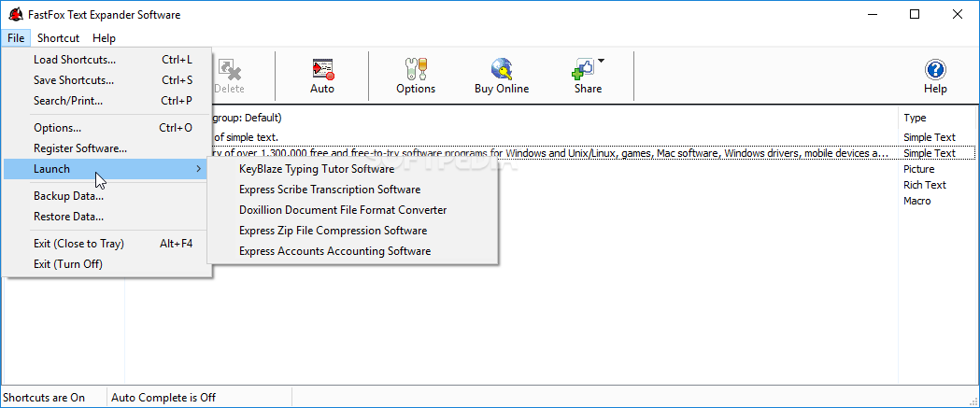Image resolution: width=980 pixels, height=408 pixels.
Task: Click the 'Auto Complete is Off' status entry
Action: (x=163, y=398)
